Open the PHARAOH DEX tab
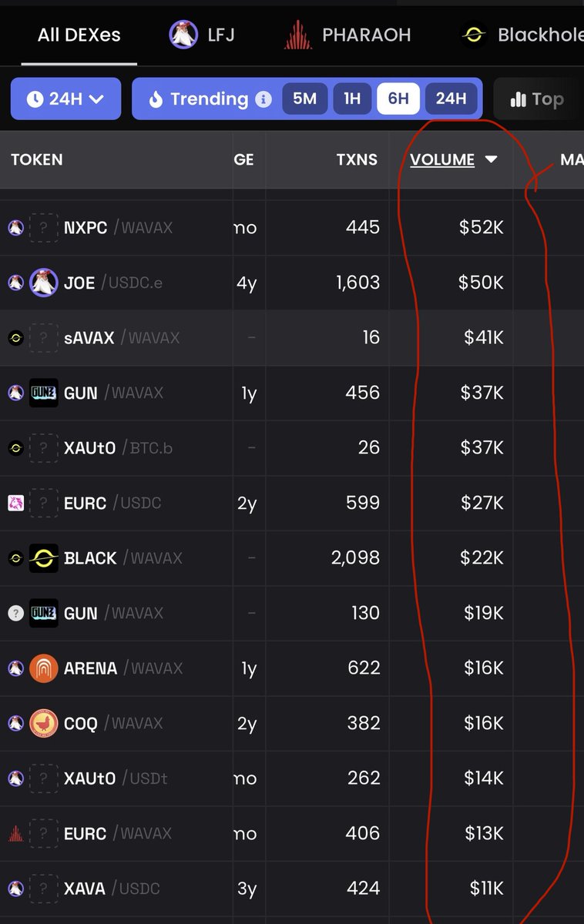Viewport: 584px width, 924px height. tap(366, 35)
